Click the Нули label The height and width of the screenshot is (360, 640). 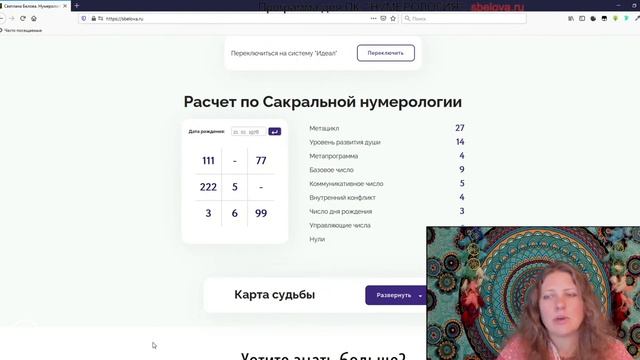pyautogui.click(x=317, y=239)
